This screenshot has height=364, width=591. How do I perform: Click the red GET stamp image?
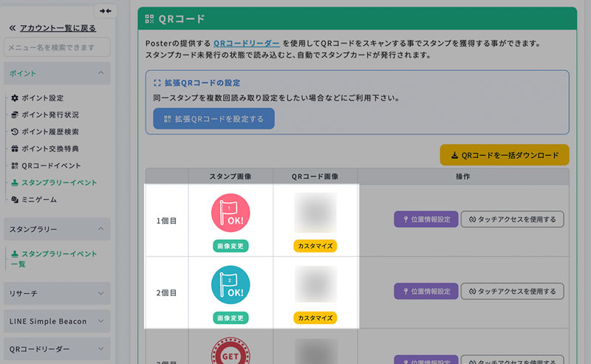coord(231,351)
